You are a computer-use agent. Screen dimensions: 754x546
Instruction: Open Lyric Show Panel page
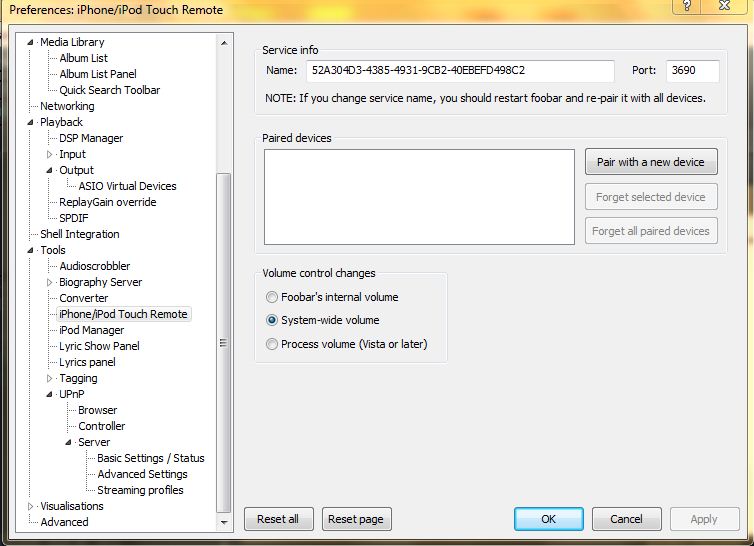point(100,346)
